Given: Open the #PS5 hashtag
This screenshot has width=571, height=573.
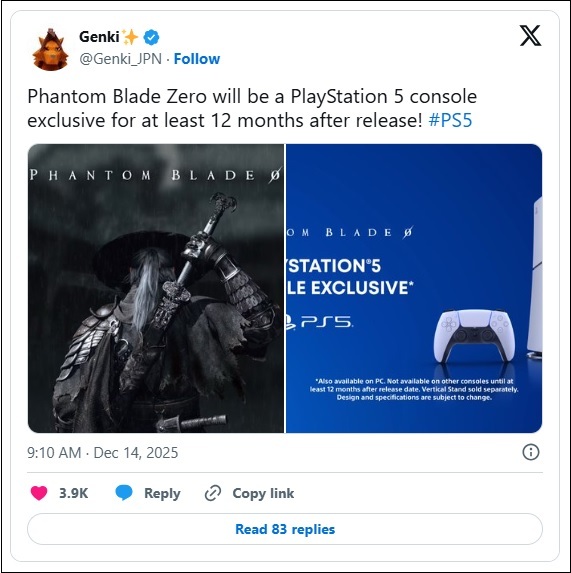Looking at the screenshot, I should pyautogui.click(x=450, y=120).
